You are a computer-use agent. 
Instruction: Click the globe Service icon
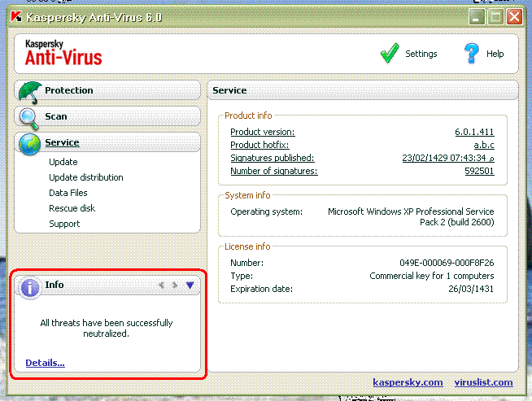pos(30,144)
